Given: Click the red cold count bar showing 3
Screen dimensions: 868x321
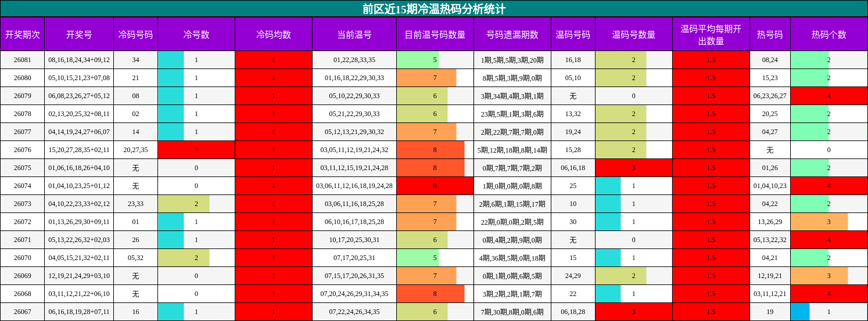Looking at the screenshot, I should [196, 150].
